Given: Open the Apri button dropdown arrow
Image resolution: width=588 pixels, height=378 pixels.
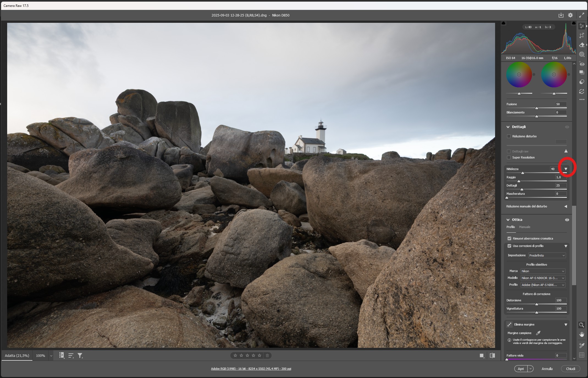Looking at the screenshot, I should (531, 369).
